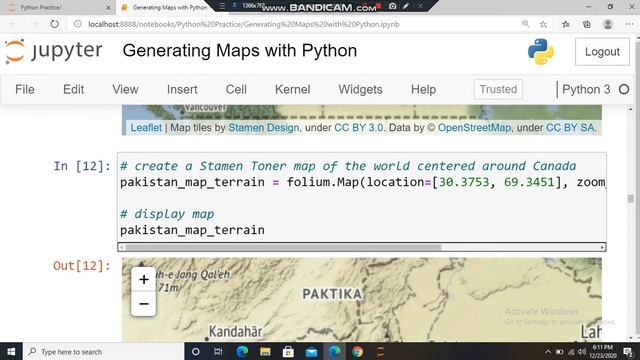
Task: Zoom in the Pakistan map
Action: point(144,280)
